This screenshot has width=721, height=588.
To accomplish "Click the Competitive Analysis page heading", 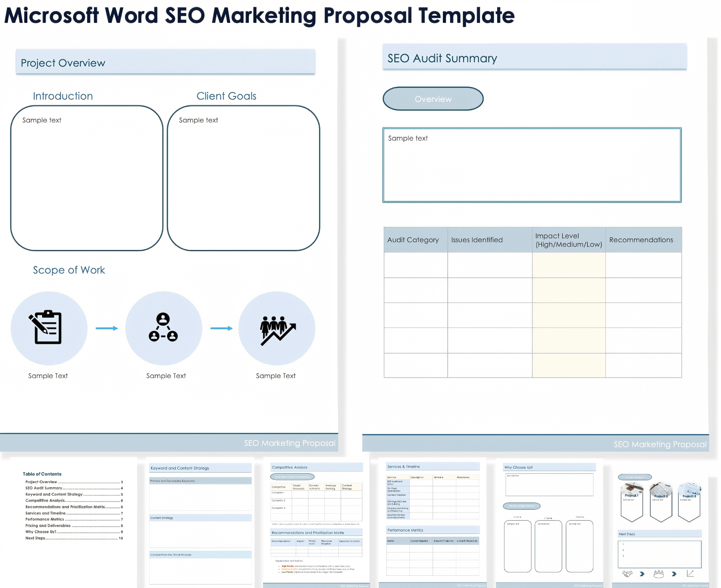I will (x=317, y=467).
